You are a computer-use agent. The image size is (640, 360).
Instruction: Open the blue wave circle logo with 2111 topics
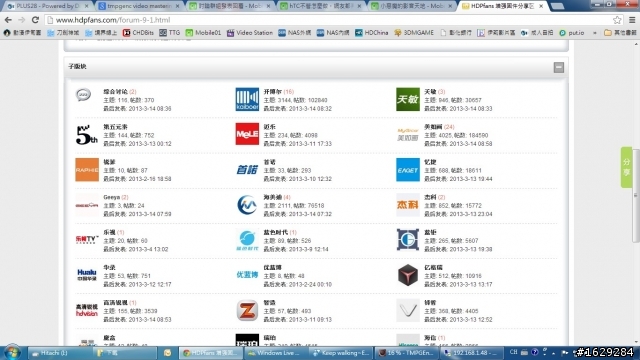pos(247,205)
